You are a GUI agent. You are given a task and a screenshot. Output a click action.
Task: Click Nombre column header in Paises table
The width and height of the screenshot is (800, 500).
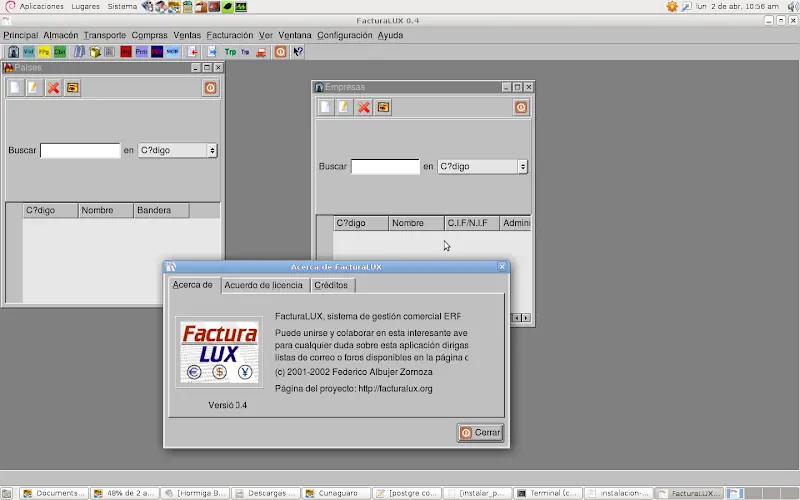[105, 210]
